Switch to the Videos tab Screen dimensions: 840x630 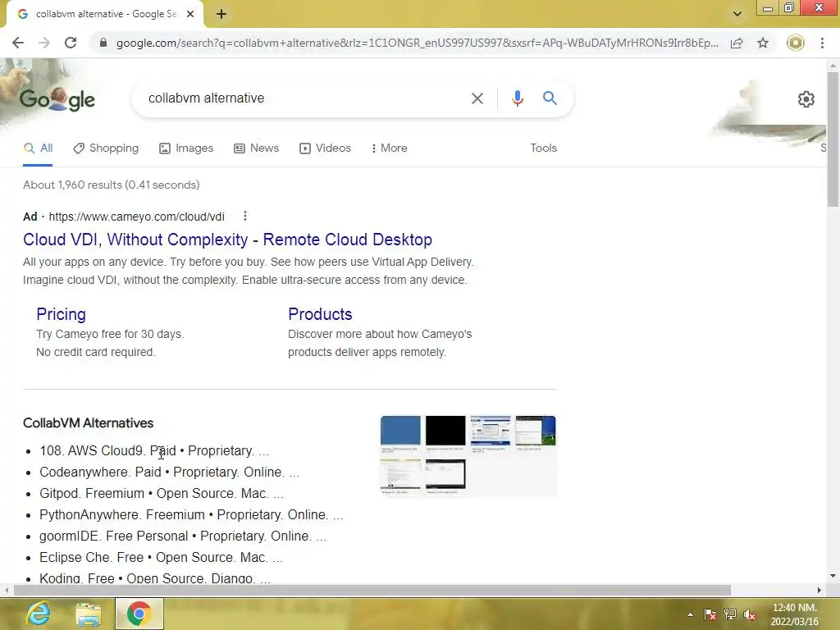tap(325, 148)
